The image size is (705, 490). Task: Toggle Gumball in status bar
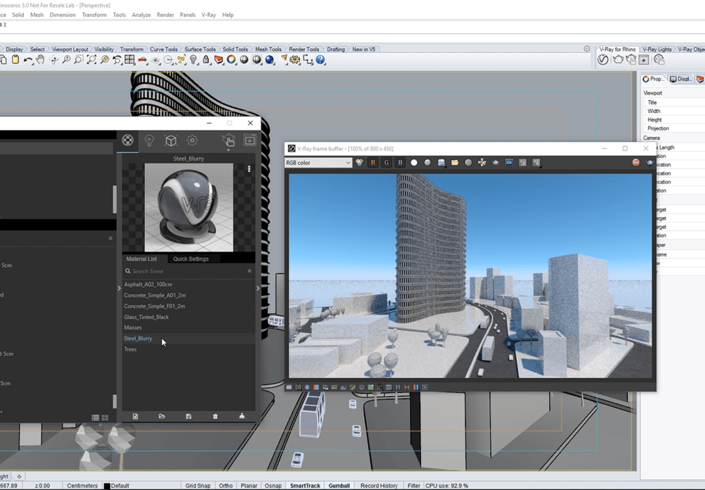click(339, 486)
